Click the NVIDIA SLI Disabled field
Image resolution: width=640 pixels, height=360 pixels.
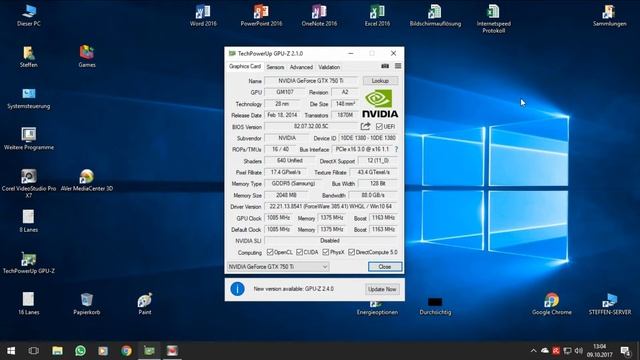tap(331, 241)
